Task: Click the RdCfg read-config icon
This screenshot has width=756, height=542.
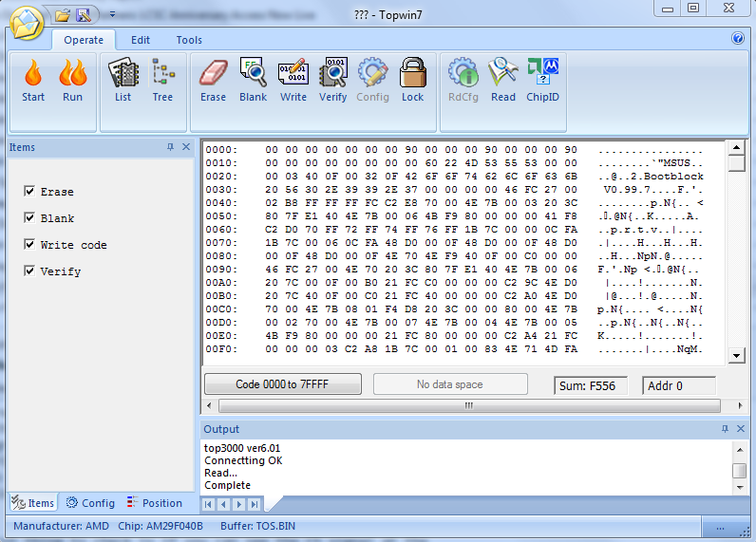Action: click(x=463, y=80)
